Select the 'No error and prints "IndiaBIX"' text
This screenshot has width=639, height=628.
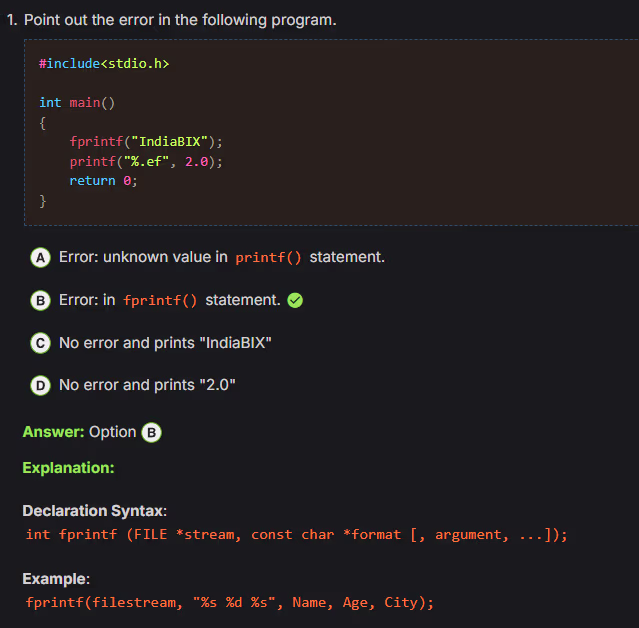click(x=165, y=343)
